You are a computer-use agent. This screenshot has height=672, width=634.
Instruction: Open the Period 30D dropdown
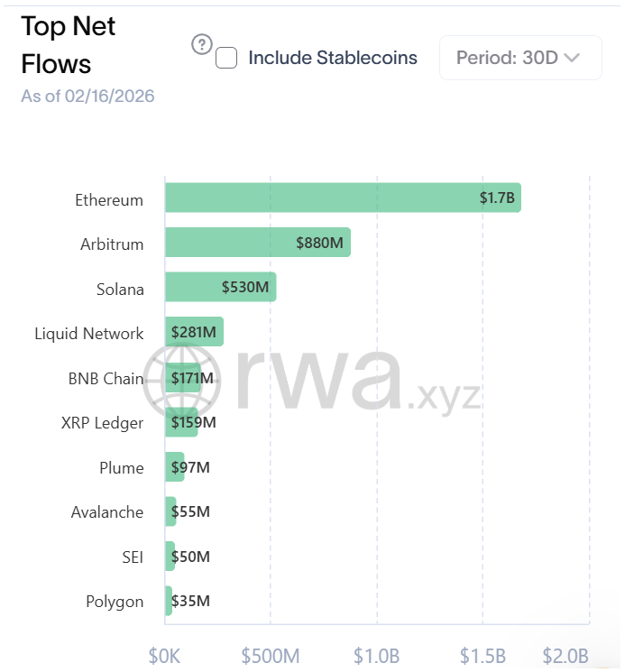[x=519, y=58]
